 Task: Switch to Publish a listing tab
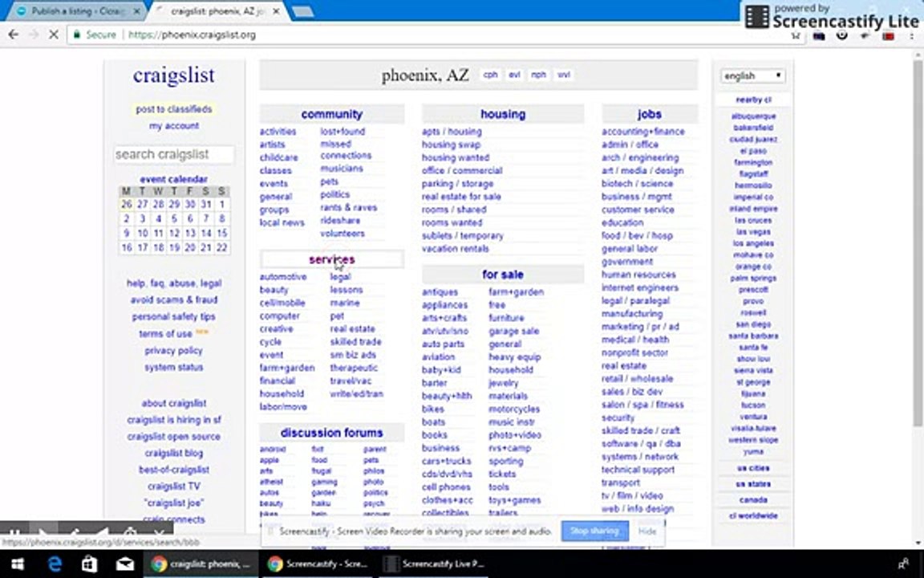point(78,11)
